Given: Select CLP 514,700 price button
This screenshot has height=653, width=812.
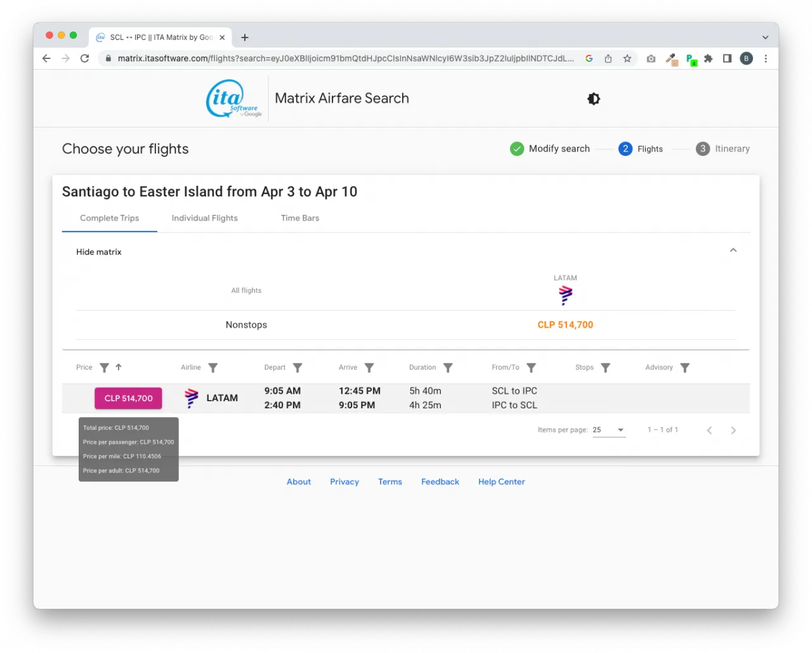Looking at the screenshot, I should 128,398.
